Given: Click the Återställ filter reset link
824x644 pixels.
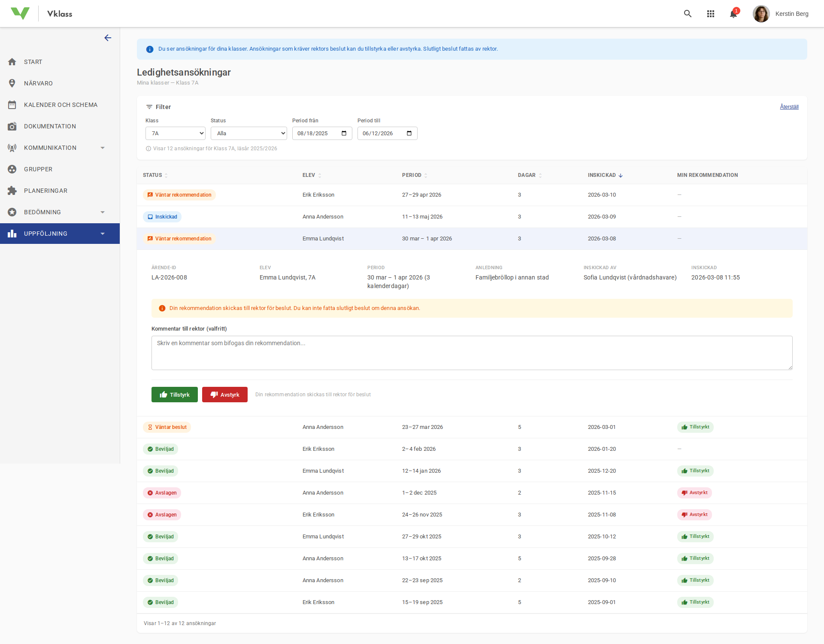Looking at the screenshot, I should [x=789, y=106].
